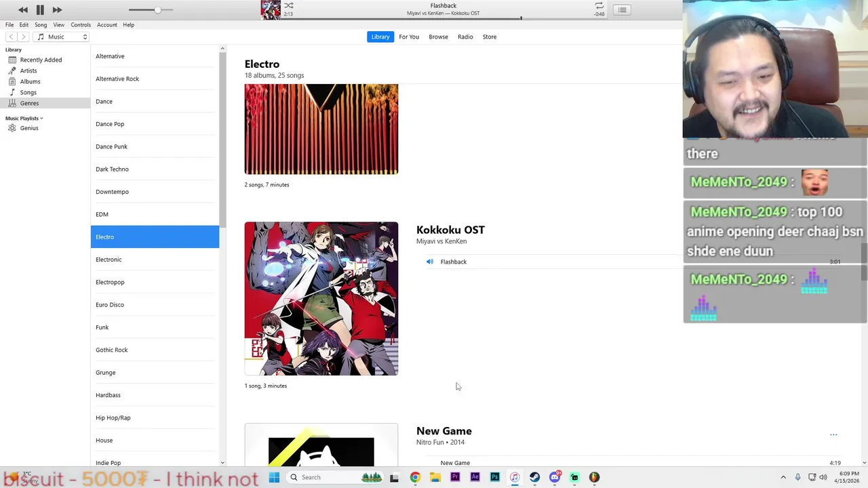This screenshot has width=868, height=488.
Task: Switch to the Library tab
Action: click(380, 37)
